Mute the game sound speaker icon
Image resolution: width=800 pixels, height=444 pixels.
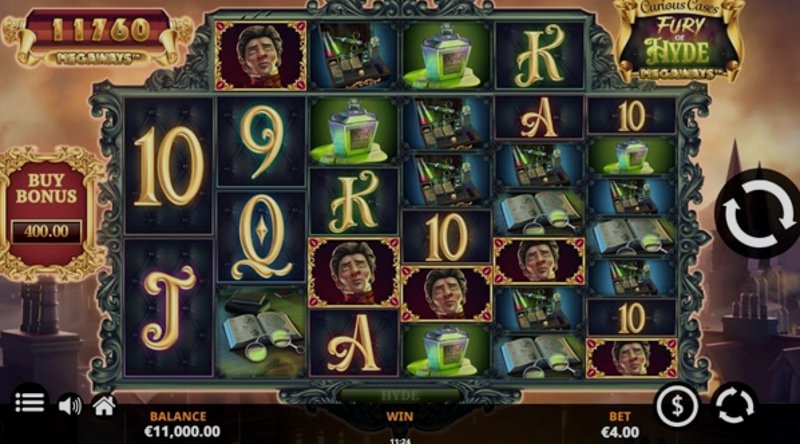tap(70, 406)
